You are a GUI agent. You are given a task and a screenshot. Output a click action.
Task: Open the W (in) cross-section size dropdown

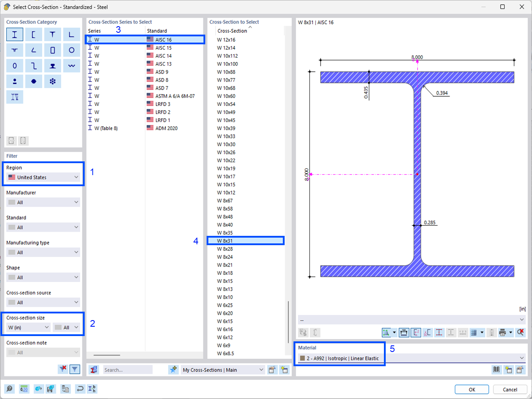click(28, 328)
